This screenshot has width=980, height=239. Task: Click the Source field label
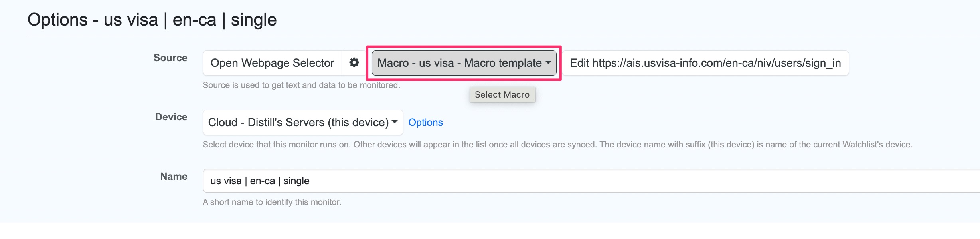pos(170,58)
